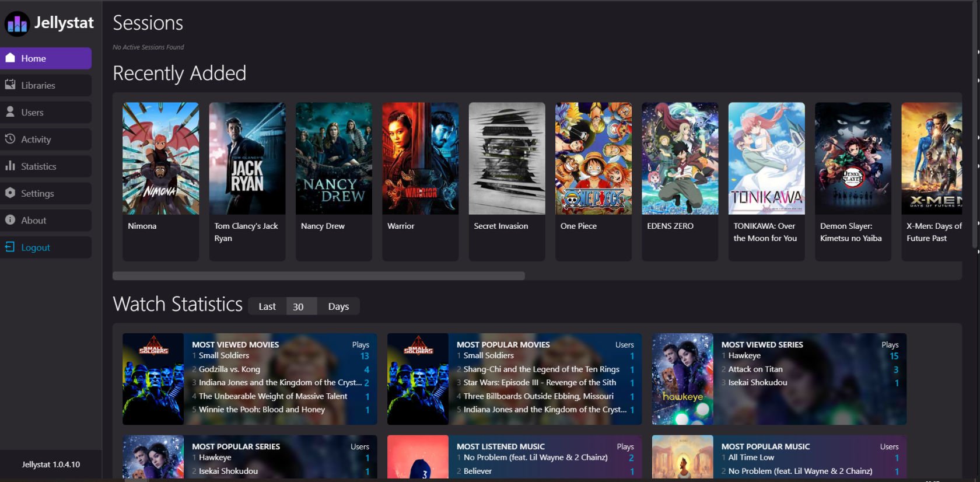Image resolution: width=980 pixels, height=482 pixels.
Task: Select Believer in Most Listened Music
Action: coord(477,471)
